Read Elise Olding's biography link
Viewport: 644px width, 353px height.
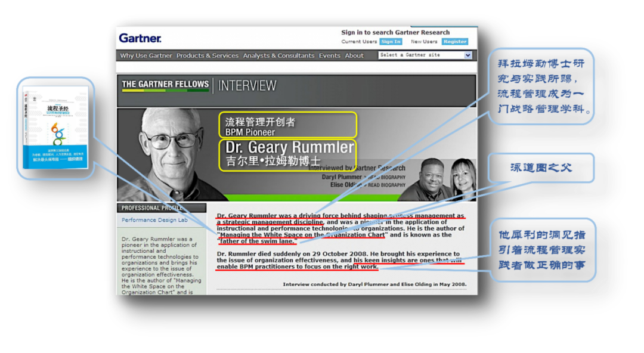[386, 185]
